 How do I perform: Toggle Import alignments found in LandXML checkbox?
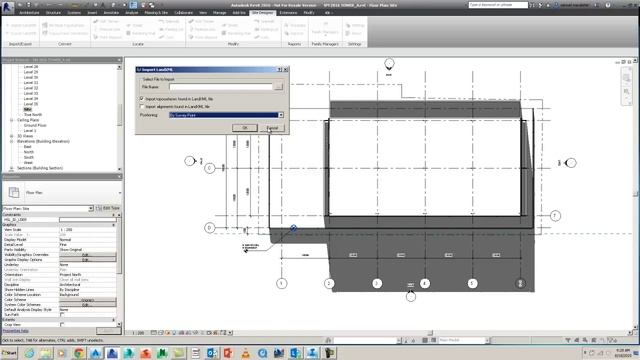142,107
